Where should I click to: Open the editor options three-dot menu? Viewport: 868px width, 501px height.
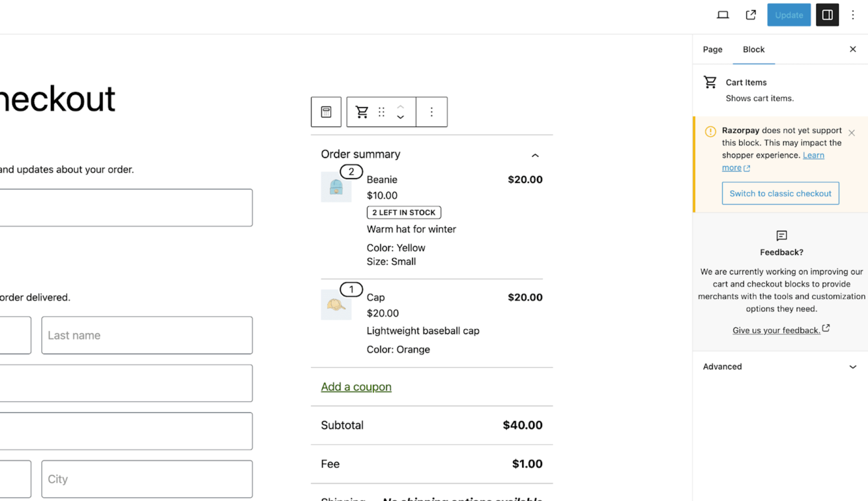coord(853,15)
